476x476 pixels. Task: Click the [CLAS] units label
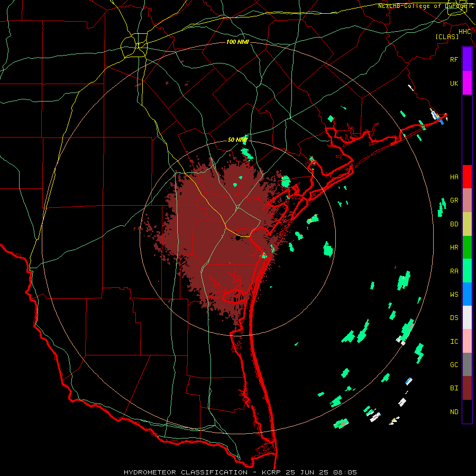(447, 36)
